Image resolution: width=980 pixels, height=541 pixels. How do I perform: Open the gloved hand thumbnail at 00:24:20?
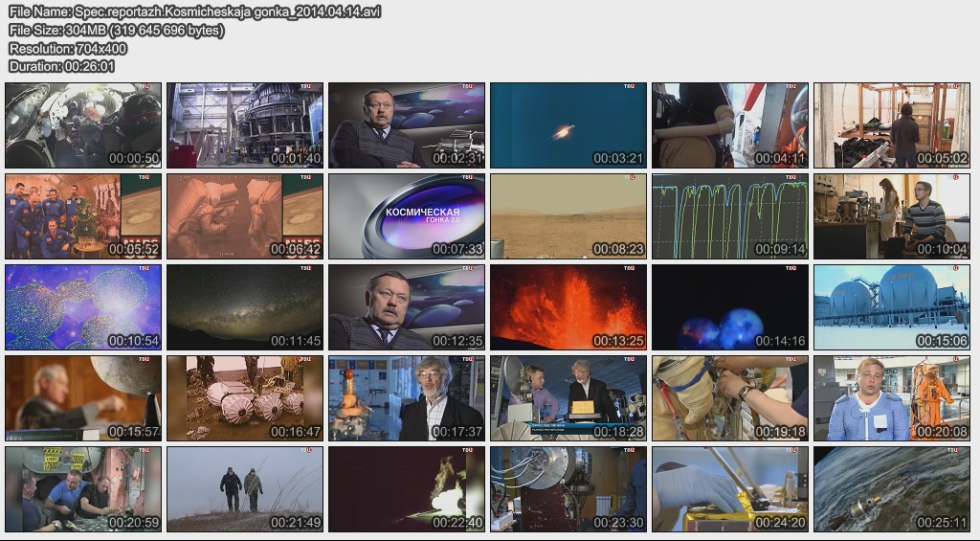730,489
